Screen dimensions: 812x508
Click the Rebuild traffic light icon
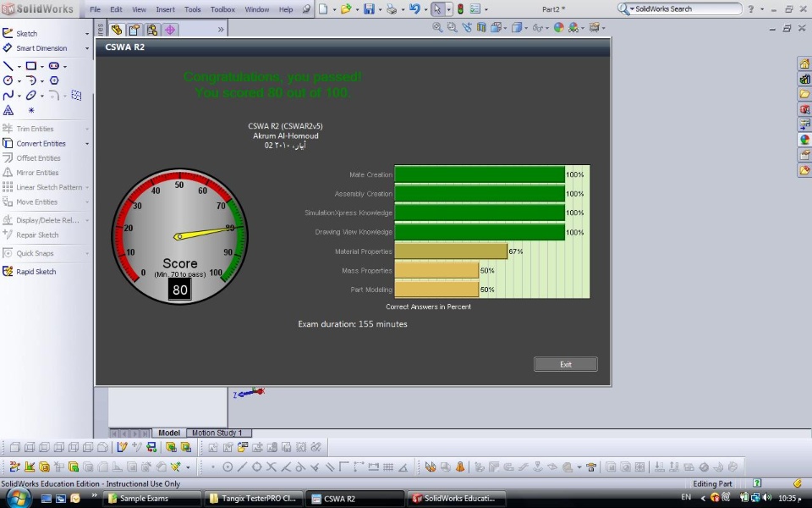point(460,8)
